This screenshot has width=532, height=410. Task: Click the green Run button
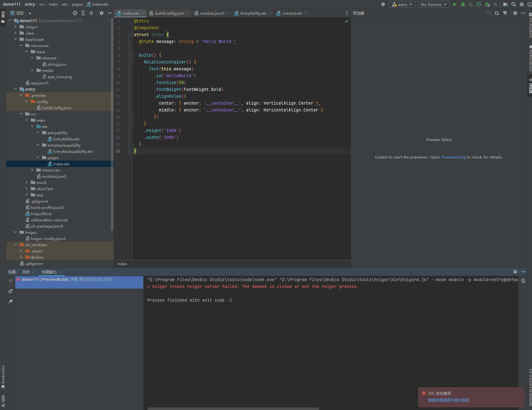[x=455, y=4]
